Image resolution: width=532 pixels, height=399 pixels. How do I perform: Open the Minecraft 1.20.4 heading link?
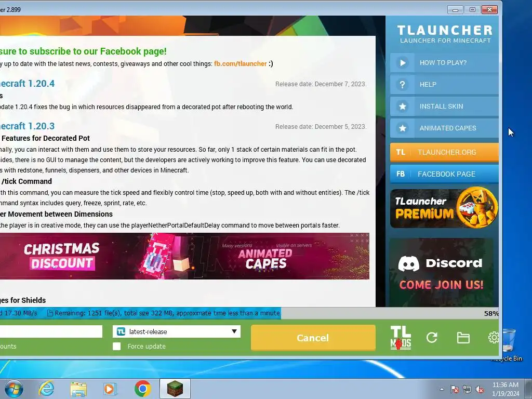(x=27, y=84)
